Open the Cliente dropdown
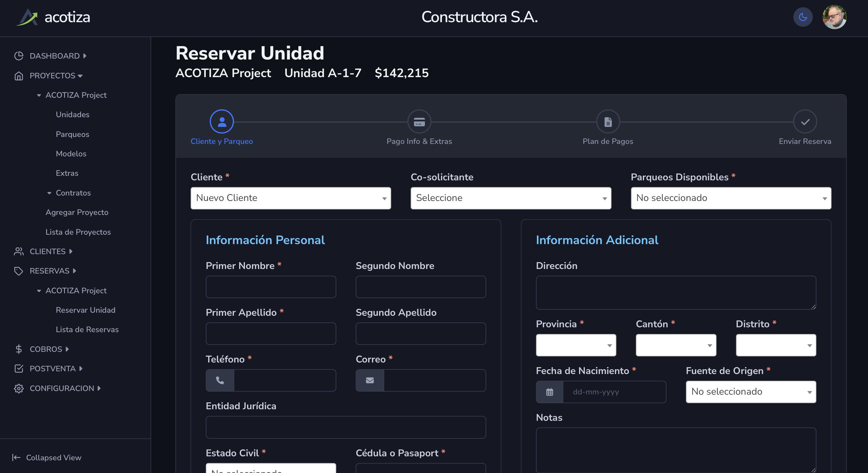Screen dimensions: 868x473 290,198
